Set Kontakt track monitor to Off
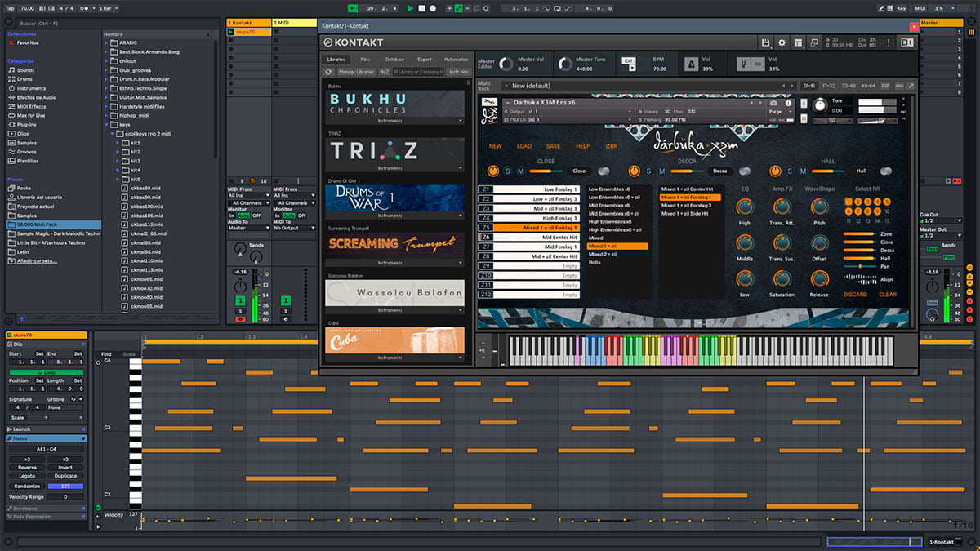 click(x=256, y=216)
